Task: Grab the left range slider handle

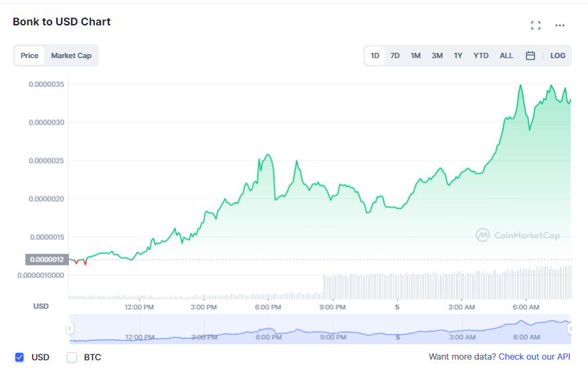Action: (x=70, y=329)
